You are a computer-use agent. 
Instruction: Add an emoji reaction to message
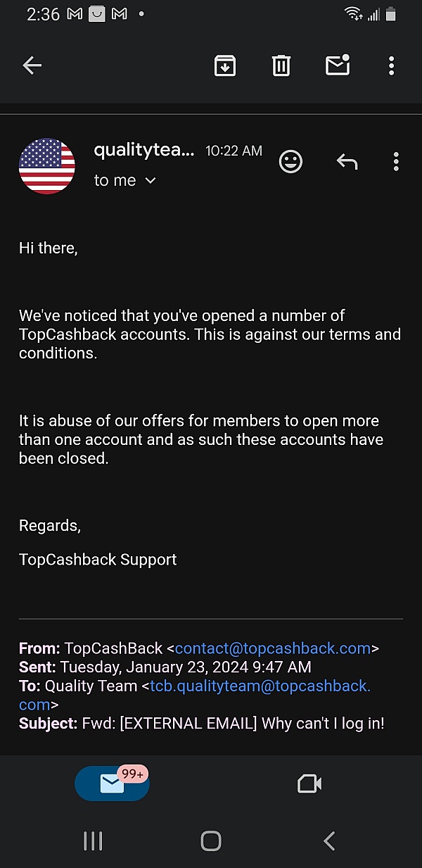point(290,162)
